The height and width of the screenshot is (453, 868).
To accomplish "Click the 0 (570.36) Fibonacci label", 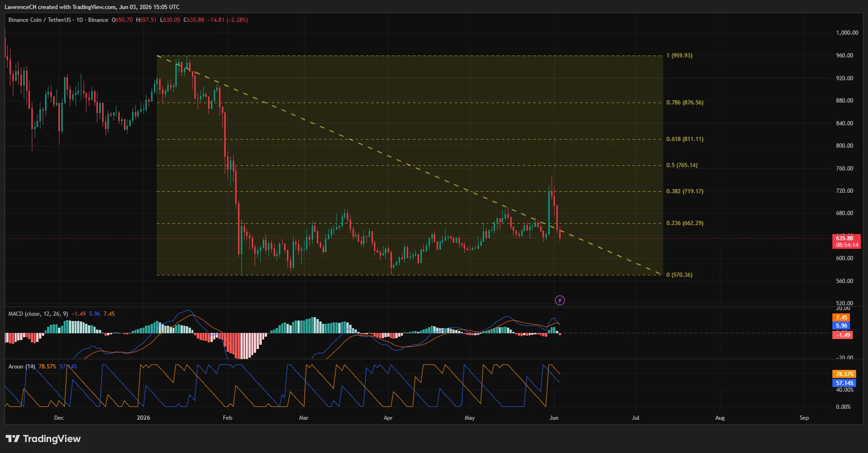I will click(679, 275).
